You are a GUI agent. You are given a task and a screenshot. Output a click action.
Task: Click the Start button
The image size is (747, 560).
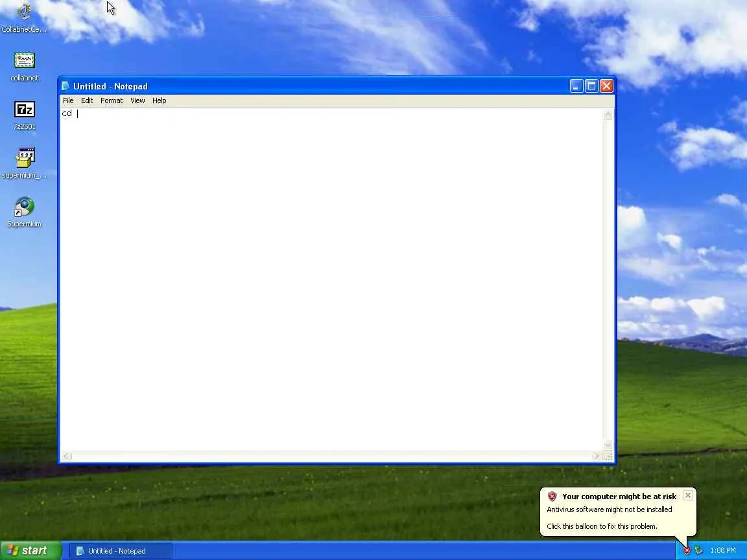(x=30, y=550)
